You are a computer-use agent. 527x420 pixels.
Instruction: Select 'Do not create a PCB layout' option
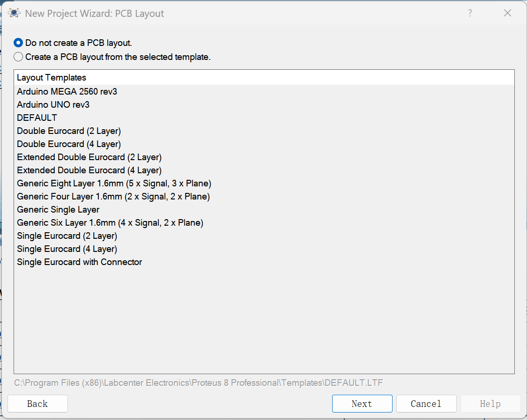click(18, 43)
